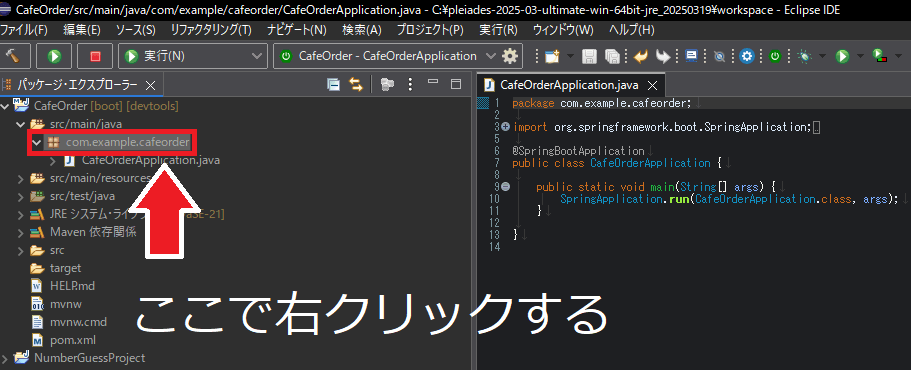The image size is (911, 370).
Task: Click the filter icon in Package Explorer toolbar
Action: [x=387, y=85]
